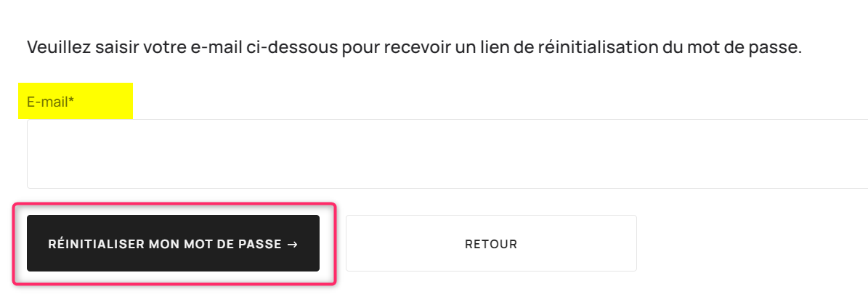The image size is (868, 294).
Task: Click the E-mail input field
Action: click(x=447, y=154)
